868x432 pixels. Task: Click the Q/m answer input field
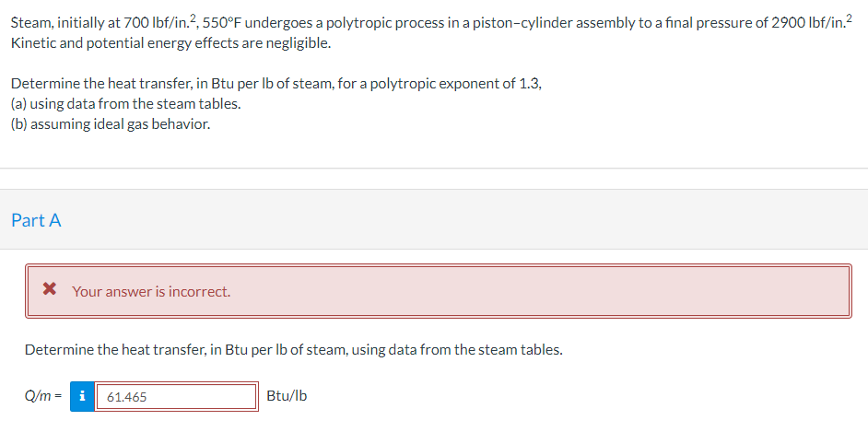click(x=176, y=396)
